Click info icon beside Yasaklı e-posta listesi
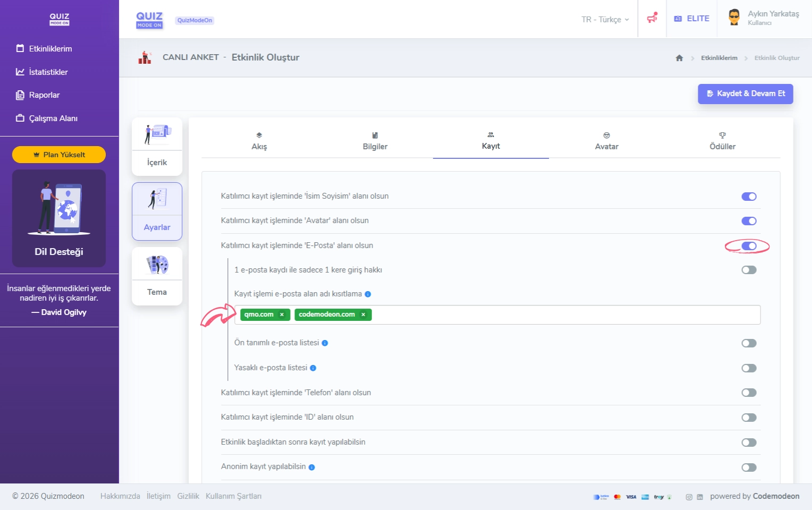The image size is (812, 510). (x=313, y=368)
